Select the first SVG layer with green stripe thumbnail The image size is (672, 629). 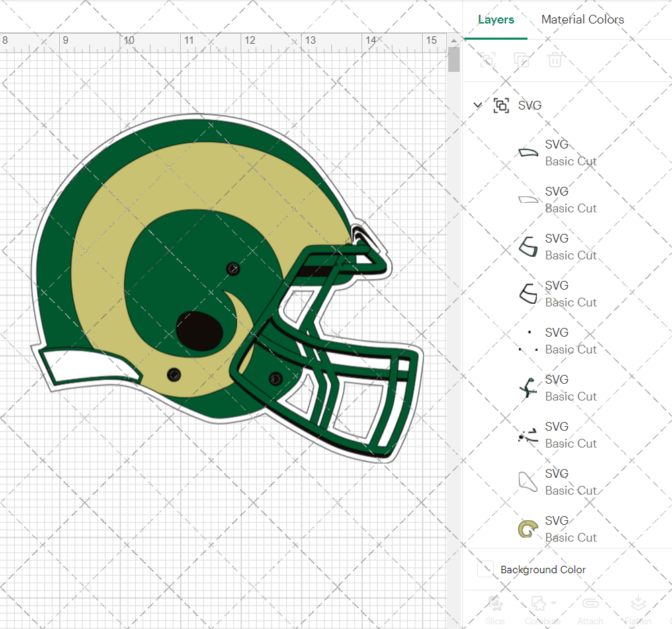(567, 153)
